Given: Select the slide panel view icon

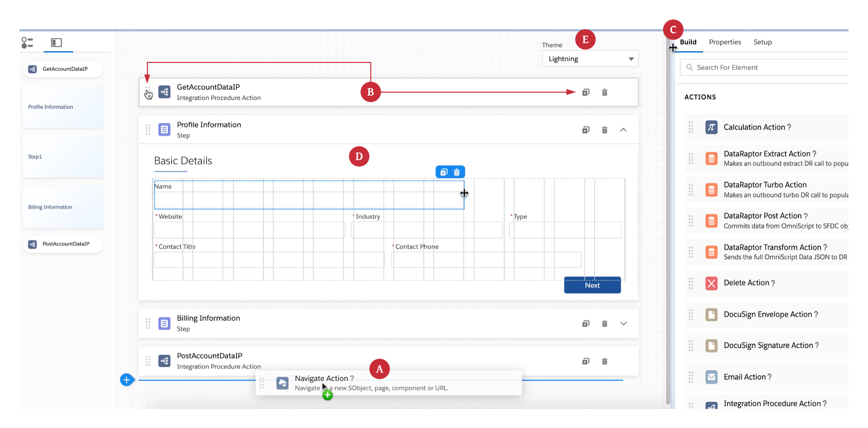Looking at the screenshot, I should coord(57,43).
